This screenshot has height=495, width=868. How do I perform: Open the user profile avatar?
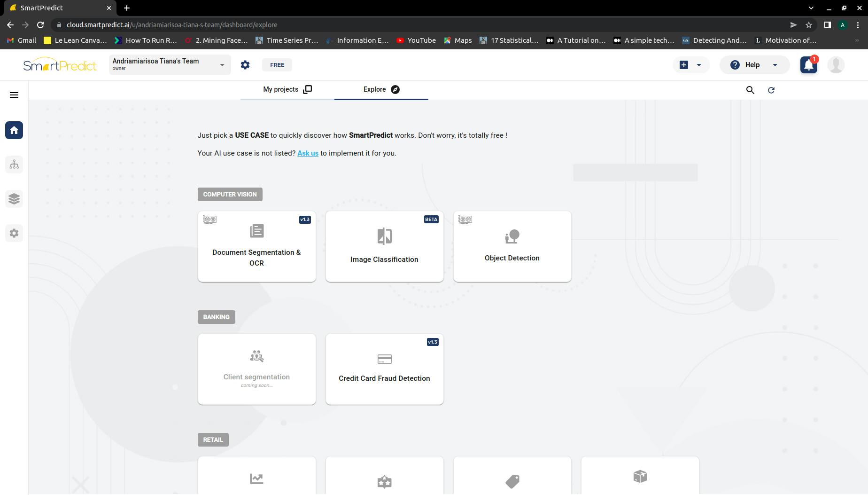[836, 65]
